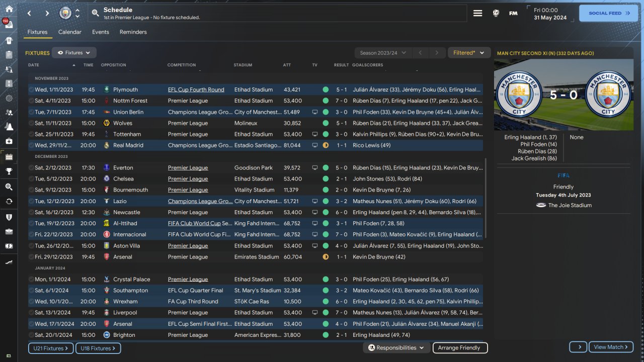644x362 pixels.
Task: Go to the previous season with the left chevron
Action: point(420,53)
